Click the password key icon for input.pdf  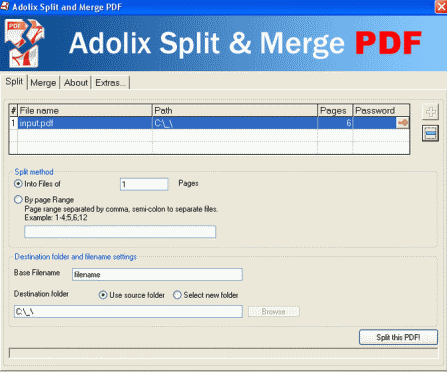[x=403, y=123]
